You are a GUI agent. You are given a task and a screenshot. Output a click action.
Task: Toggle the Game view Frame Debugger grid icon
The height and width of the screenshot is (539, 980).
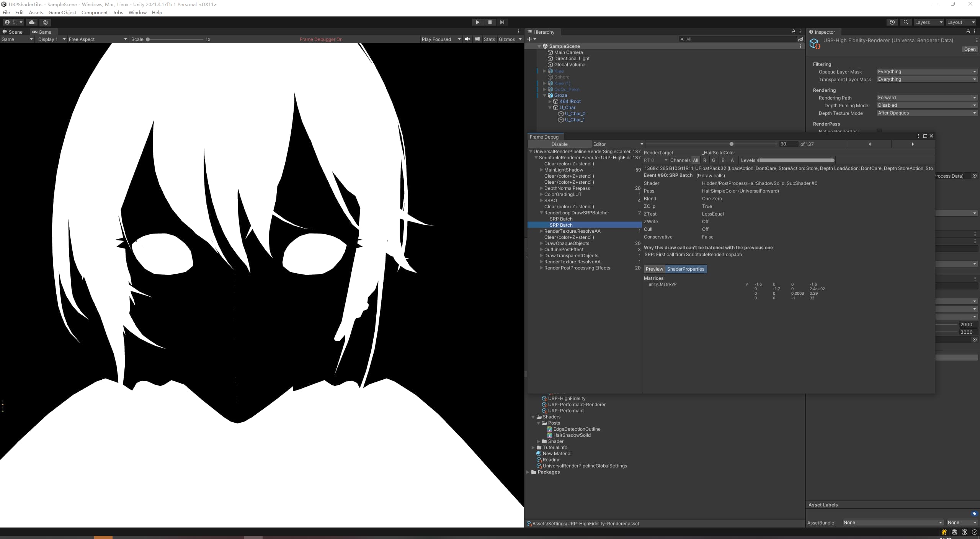pyautogui.click(x=477, y=39)
